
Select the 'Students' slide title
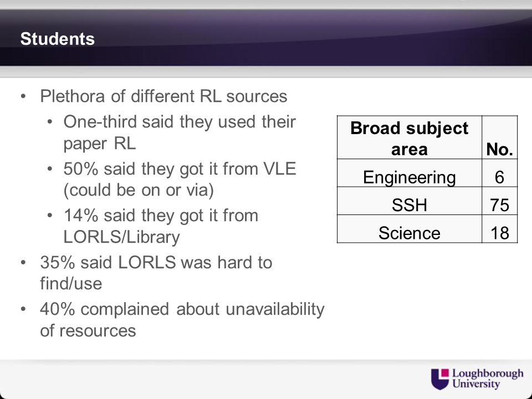pos(57,39)
